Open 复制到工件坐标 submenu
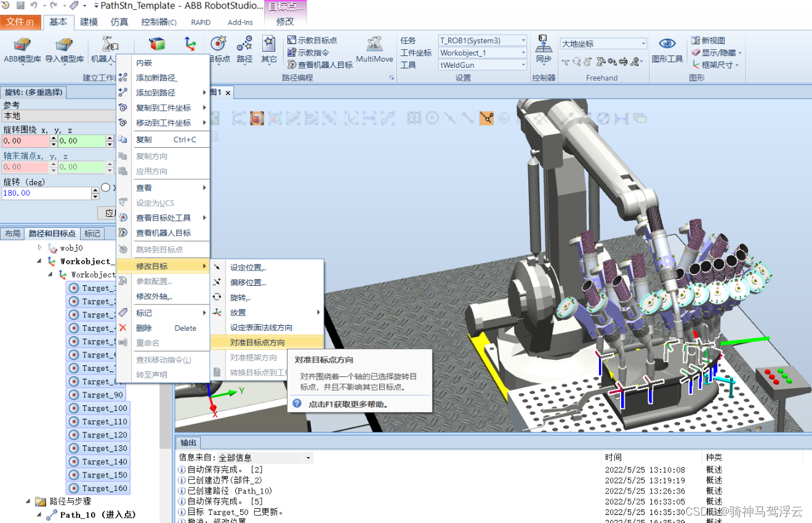 click(x=163, y=108)
